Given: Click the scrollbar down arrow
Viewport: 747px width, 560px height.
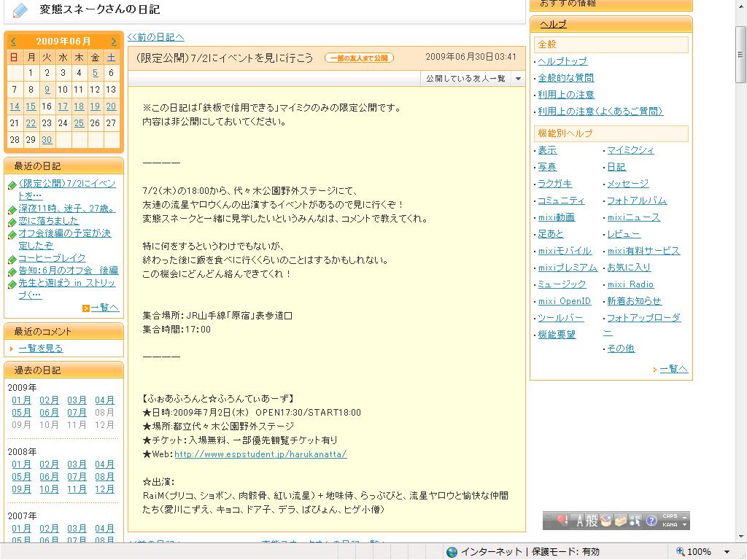Looking at the screenshot, I should (x=741, y=537).
